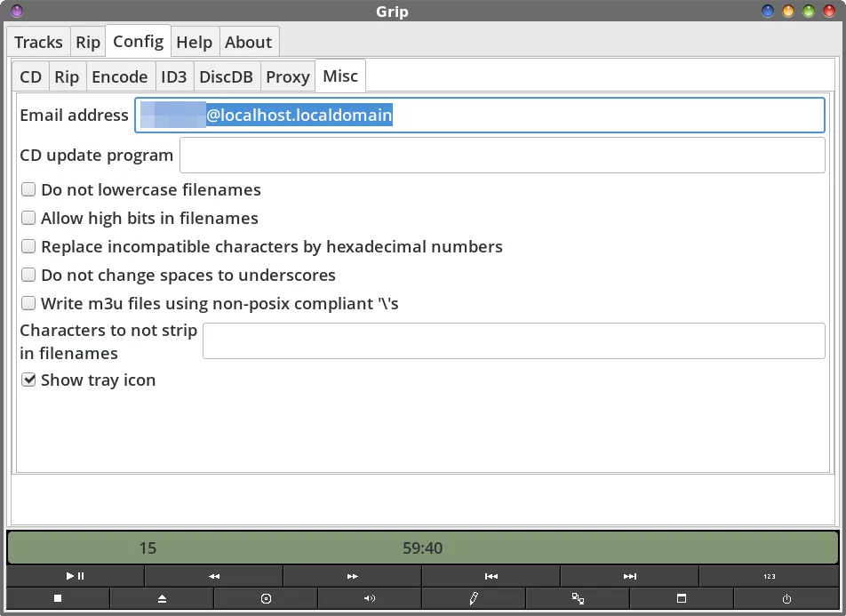The width and height of the screenshot is (846, 616).
Task: Quit Grip with the power icon
Action: click(786, 598)
